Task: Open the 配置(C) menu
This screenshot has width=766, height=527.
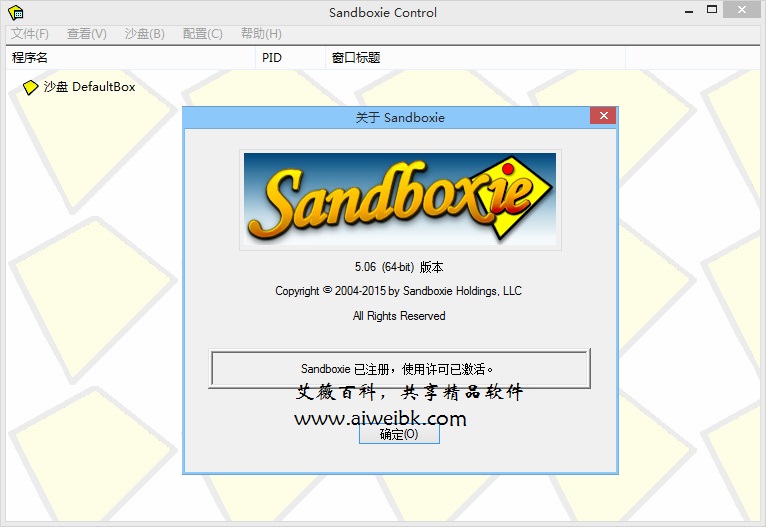Action: [203, 34]
